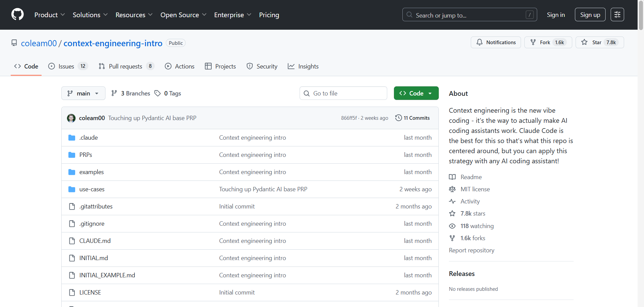644x307 pixels.
Task: Click the coleam00 avatar thumbnail
Action: click(71, 118)
